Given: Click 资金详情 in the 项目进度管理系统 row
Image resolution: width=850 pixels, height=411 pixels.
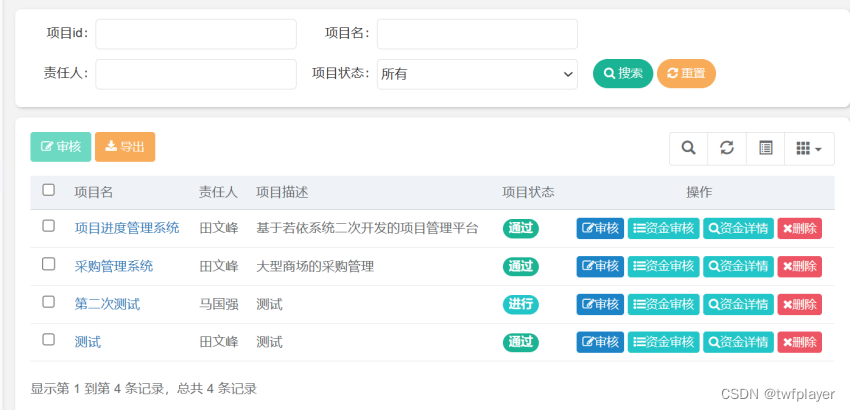Looking at the screenshot, I should point(738,228).
